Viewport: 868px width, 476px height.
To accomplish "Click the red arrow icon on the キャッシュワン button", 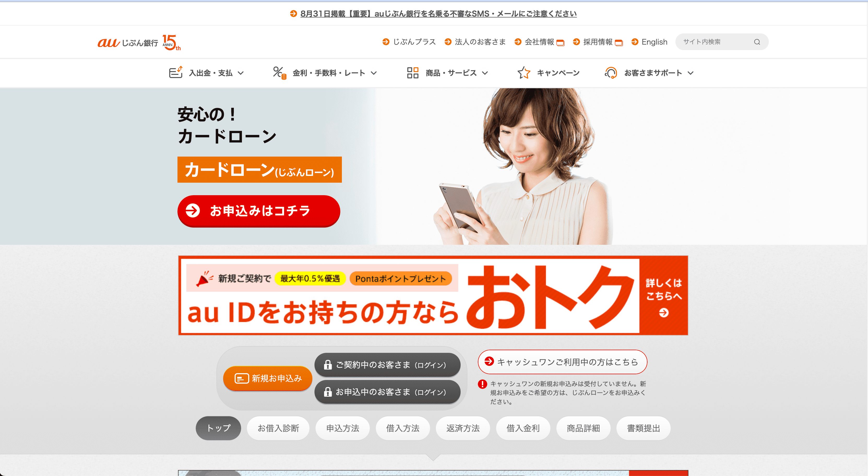I will click(x=489, y=361).
